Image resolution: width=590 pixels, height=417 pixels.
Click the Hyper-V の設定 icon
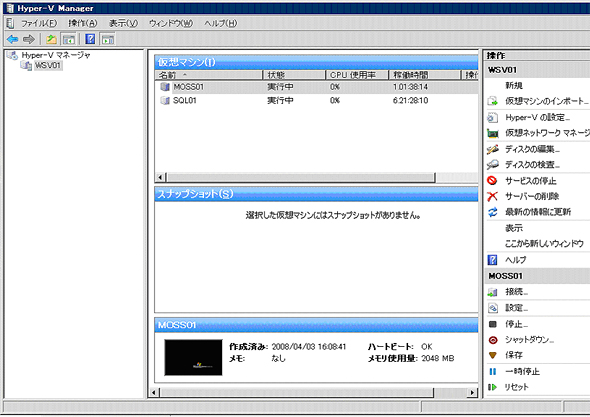(492, 117)
